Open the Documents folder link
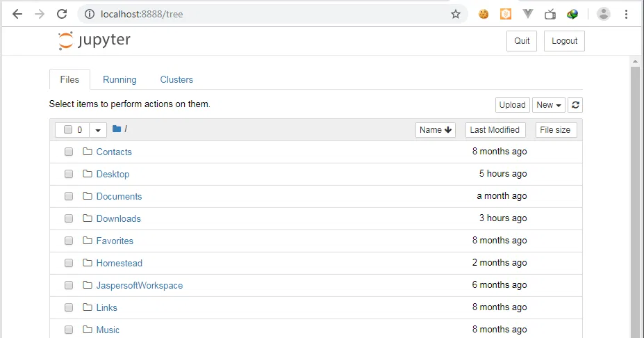Screen dimensions: 644x338 coord(119,196)
